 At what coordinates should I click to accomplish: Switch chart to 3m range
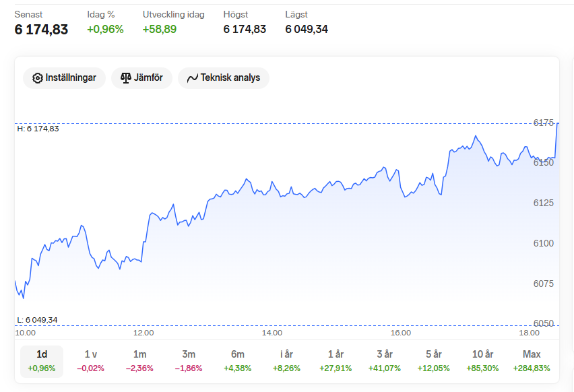click(x=189, y=361)
